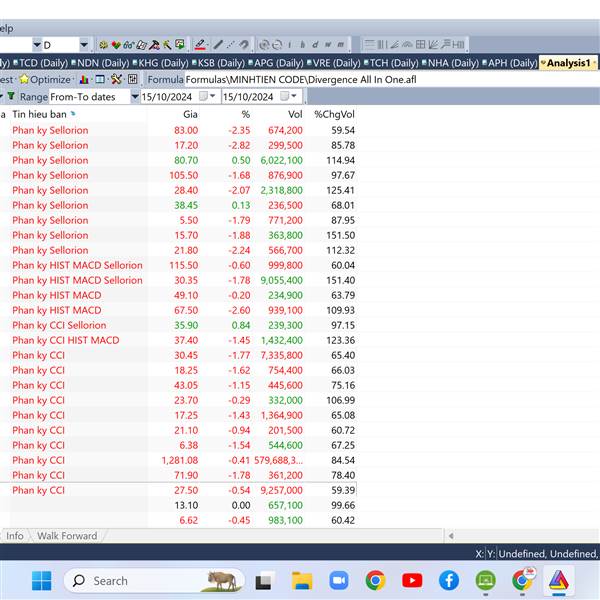Click the arc/cycles icon in right toolbar
The height and width of the screenshot is (600, 600).
[407, 45]
